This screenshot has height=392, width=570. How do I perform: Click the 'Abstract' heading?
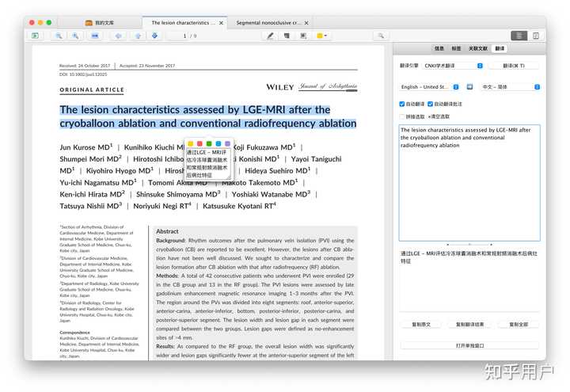(x=167, y=231)
